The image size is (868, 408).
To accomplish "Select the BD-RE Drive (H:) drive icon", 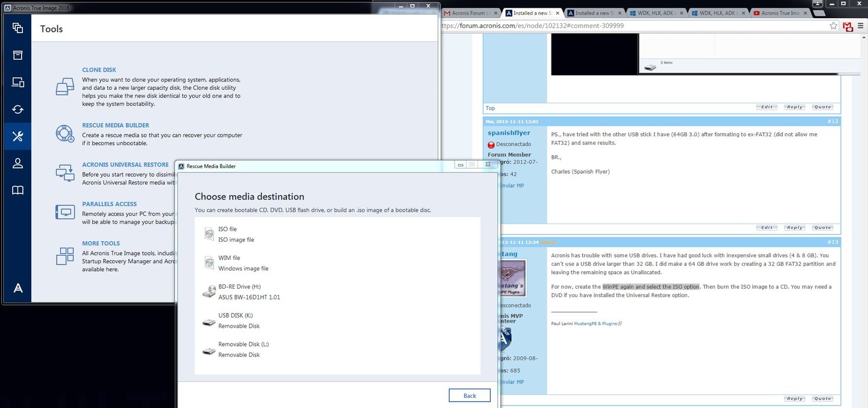I will pos(209,292).
